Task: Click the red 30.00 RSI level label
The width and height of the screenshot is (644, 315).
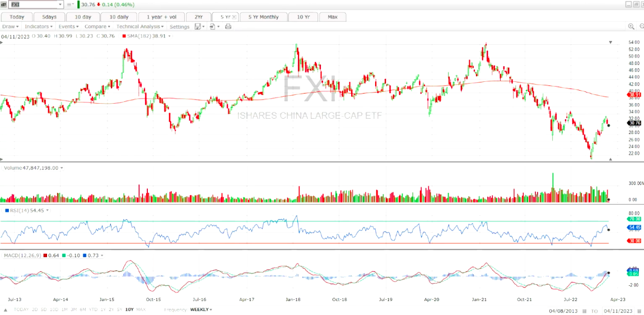Action: [x=634, y=241]
